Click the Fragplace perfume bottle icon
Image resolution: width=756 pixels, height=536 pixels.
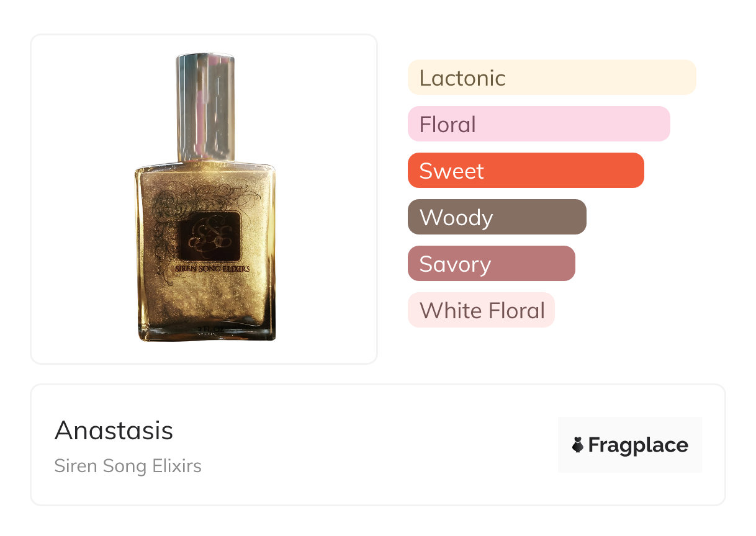[x=578, y=445]
